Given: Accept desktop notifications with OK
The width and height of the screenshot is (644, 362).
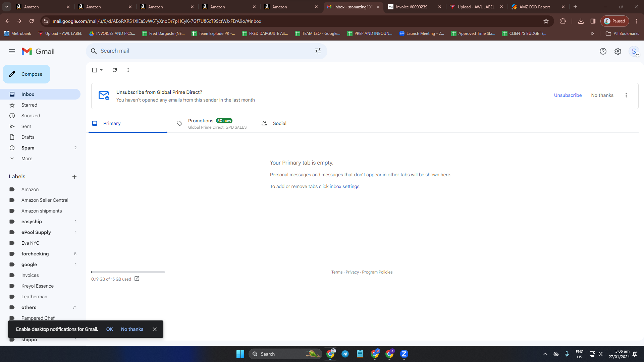Looking at the screenshot, I should 109,329.
